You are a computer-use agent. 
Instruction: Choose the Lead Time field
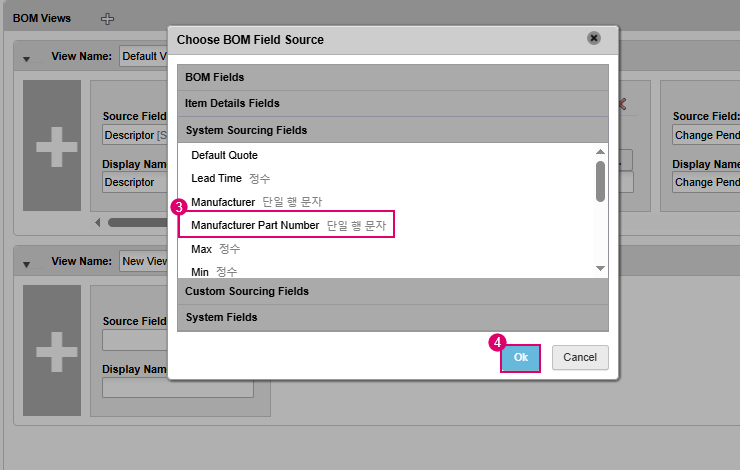click(x=216, y=178)
